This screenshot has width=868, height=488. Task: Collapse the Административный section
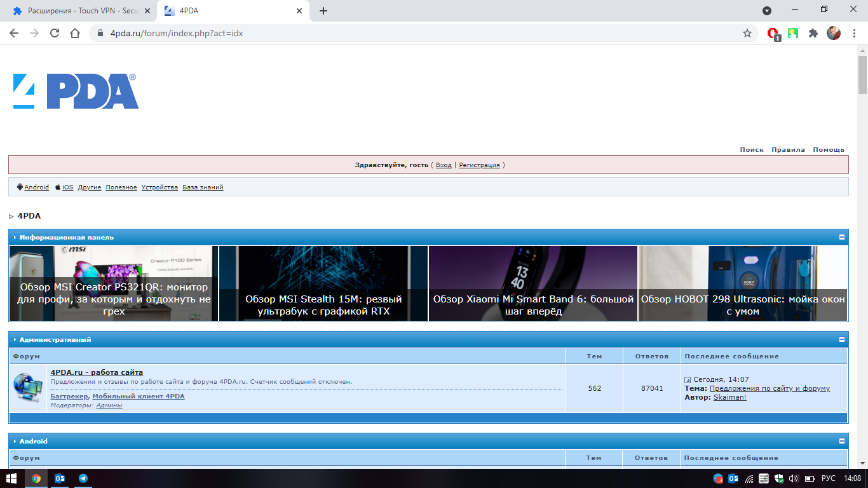842,339
